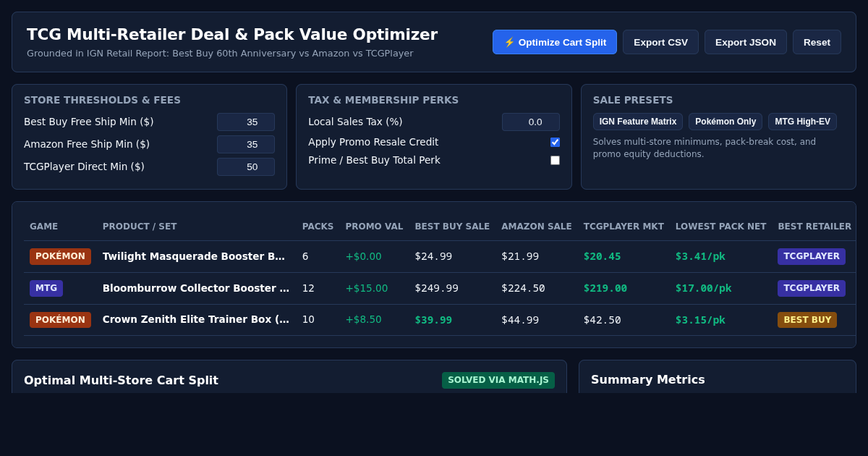The image size is (868, 456).
Task: Click the $20.45 TCGPlayer price
Action: pyautogui.click(x=603, y=256)
